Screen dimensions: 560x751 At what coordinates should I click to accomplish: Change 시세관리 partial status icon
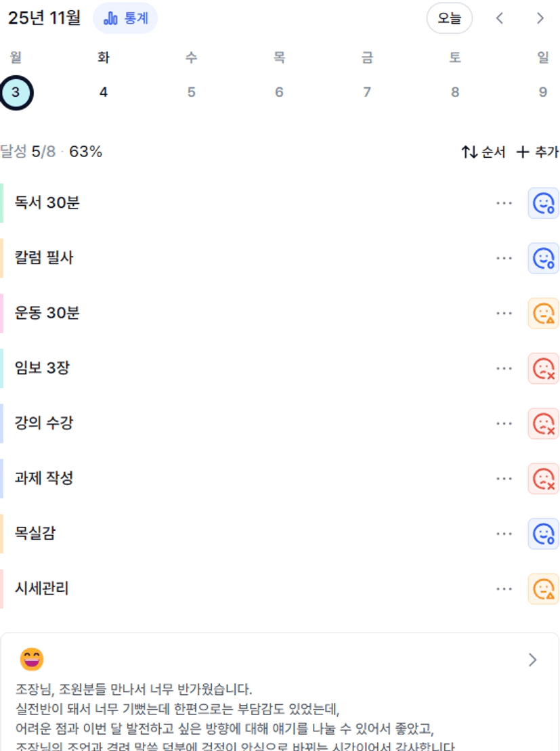pyautogui.click(x=543, y=588)
